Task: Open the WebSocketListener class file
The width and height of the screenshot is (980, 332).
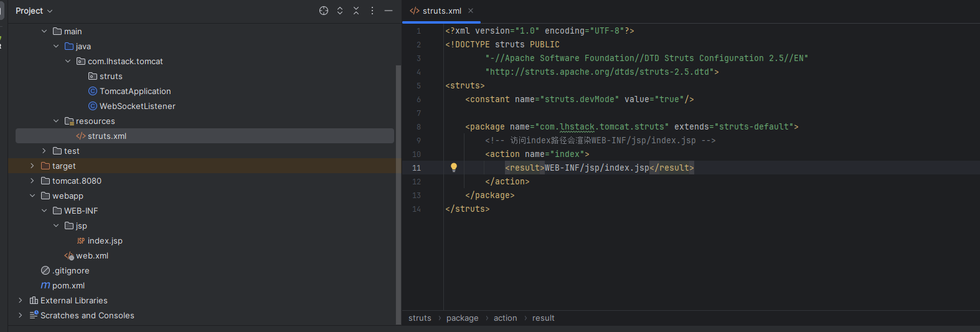Action: click(137, 107)
